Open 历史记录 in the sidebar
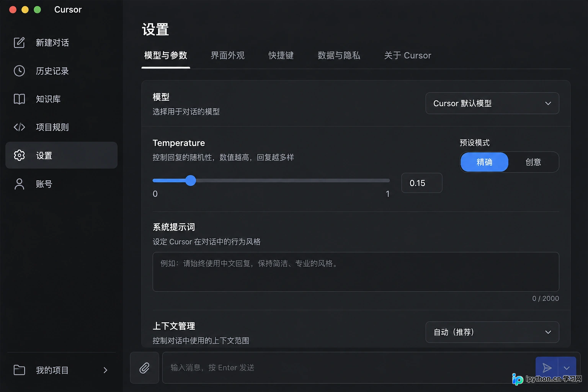 tap(61, 71)
